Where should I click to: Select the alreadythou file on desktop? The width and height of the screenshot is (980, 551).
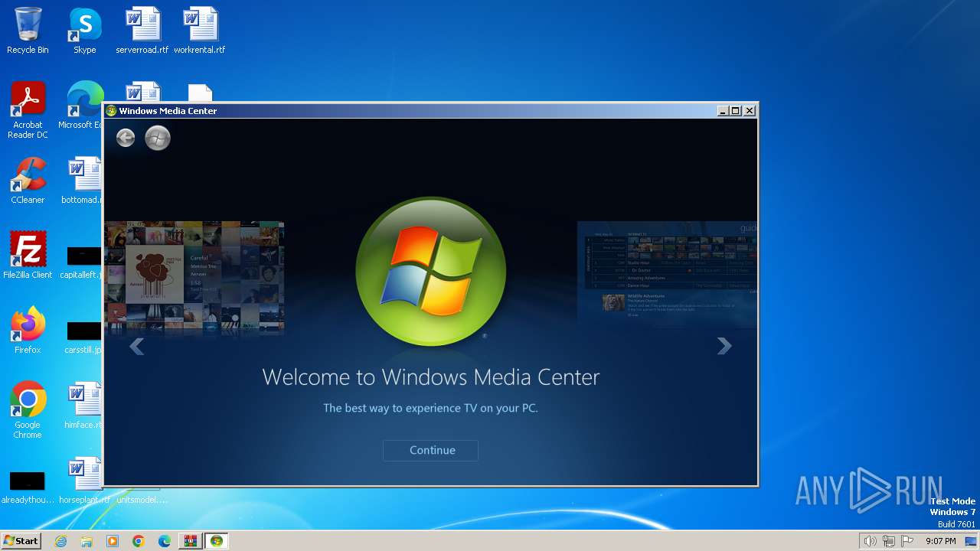click(x=28, y=487)
